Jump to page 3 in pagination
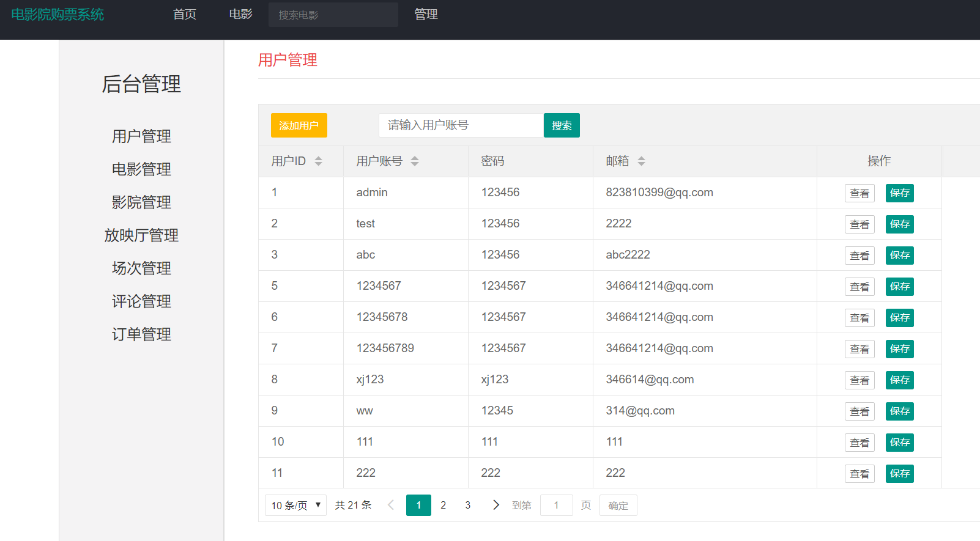 (467, 505)
